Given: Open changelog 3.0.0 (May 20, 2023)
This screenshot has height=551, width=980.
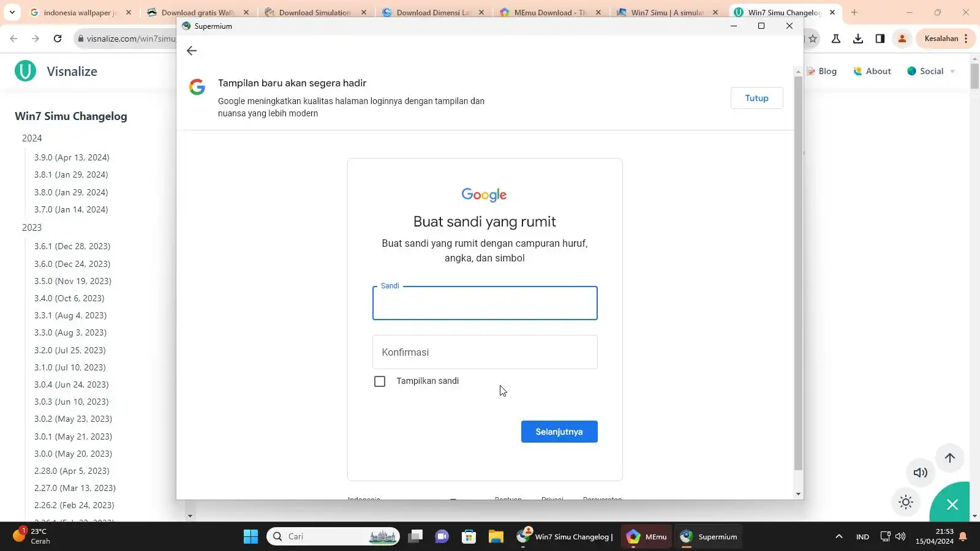Looking at the screenshot, I should 73,454.
